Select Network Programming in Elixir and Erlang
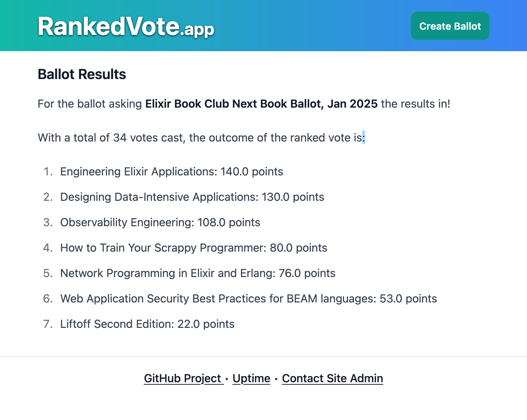The image size is (527, 420). point(198,273)
